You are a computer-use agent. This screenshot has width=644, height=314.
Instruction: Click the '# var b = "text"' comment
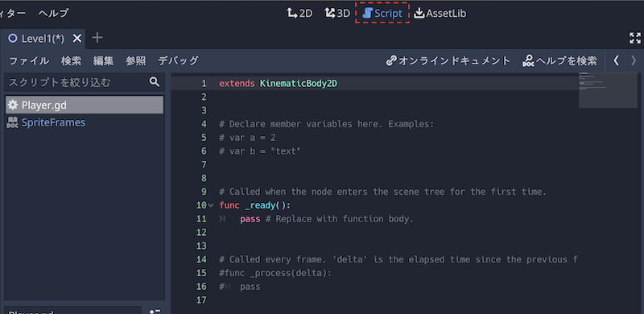tap(260, 151)
